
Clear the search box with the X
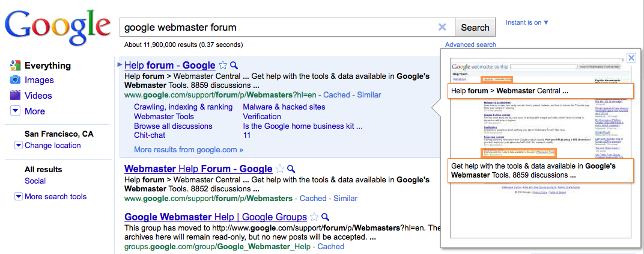(443, 27)
